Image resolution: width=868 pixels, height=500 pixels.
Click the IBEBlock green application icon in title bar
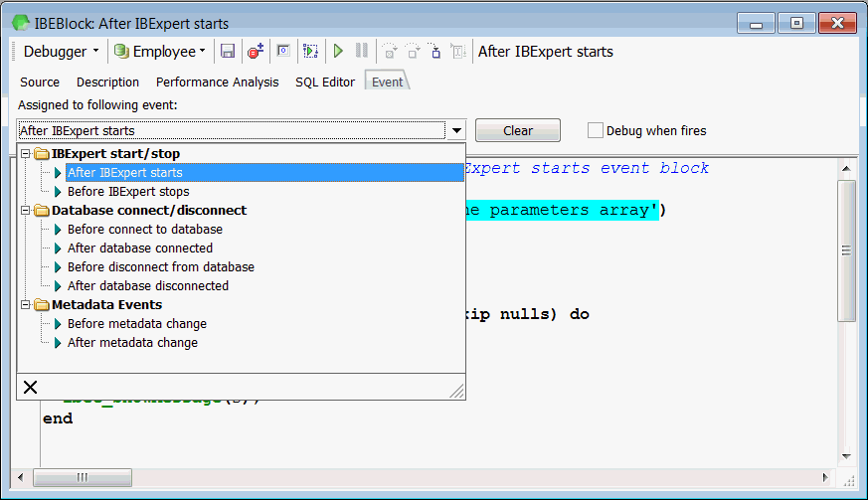(21, 23)
